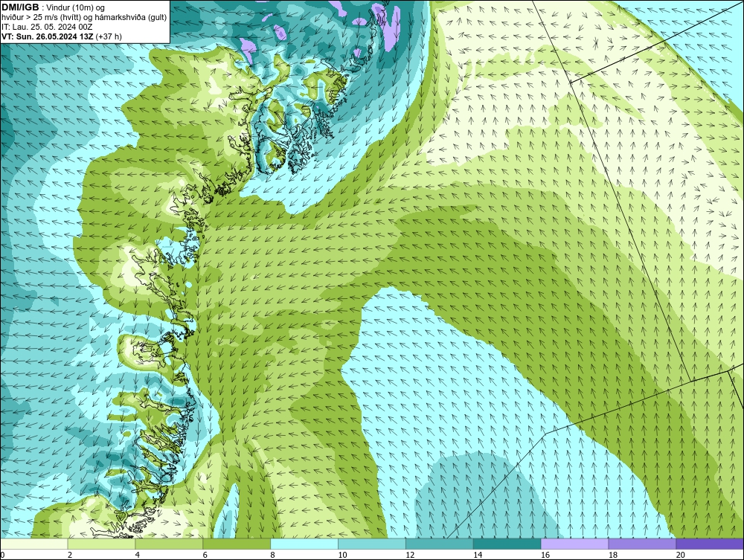The image size is (744, 560).
Task: Click the 18–20 m/s legend color swatch
Action: tap(643, 544)
